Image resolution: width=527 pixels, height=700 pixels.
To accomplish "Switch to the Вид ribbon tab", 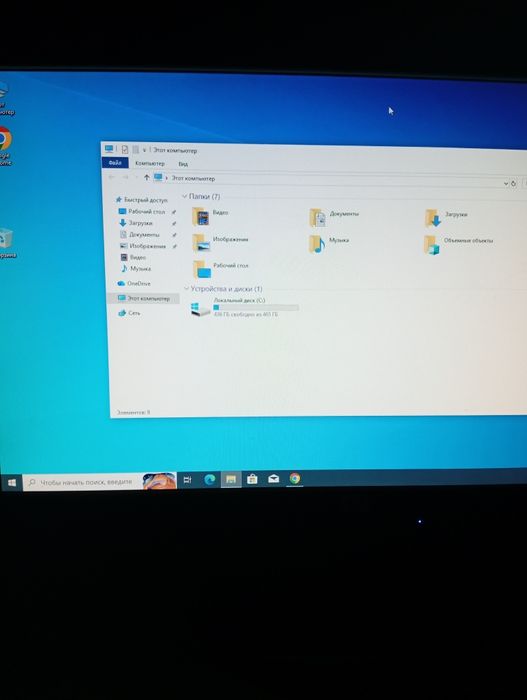I will [183, 164].
